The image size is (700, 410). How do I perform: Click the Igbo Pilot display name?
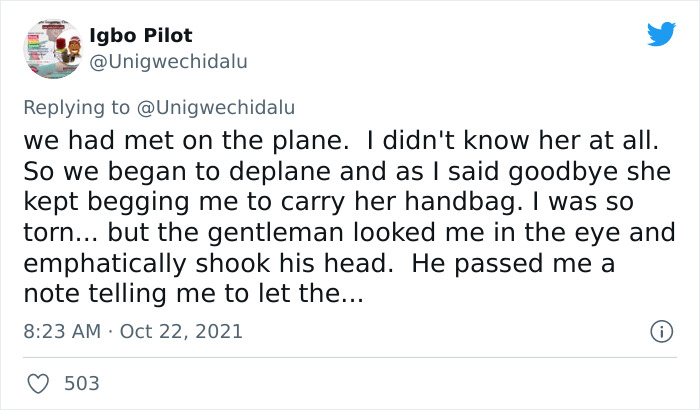139,35
